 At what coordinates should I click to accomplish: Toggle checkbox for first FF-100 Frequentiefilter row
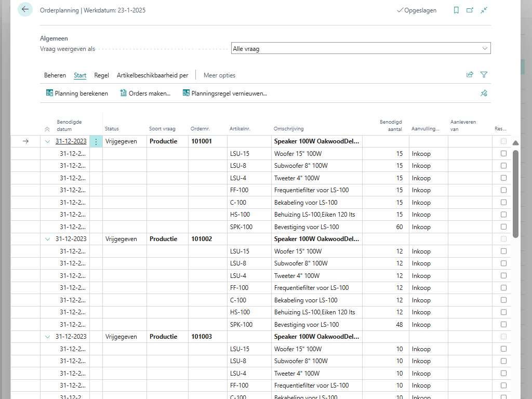(503, 190)
